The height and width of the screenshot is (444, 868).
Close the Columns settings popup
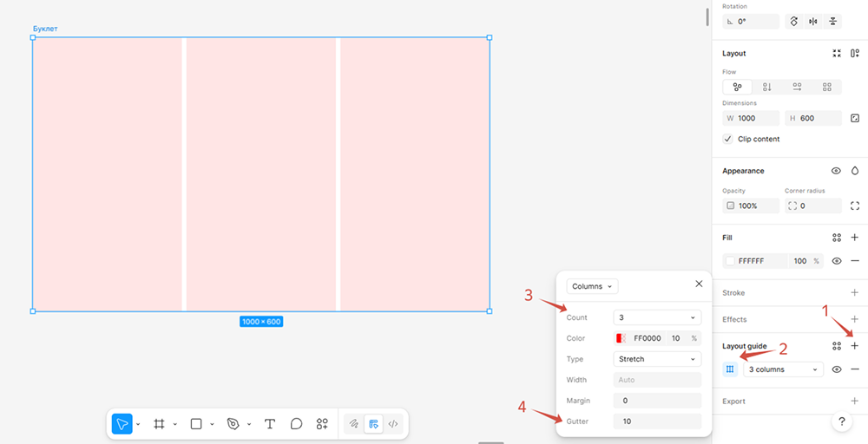699,284
